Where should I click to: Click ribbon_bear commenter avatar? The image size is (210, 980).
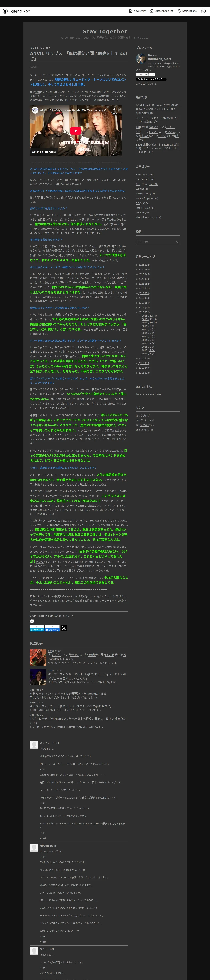pyautogui.click(x=34, y=848)
